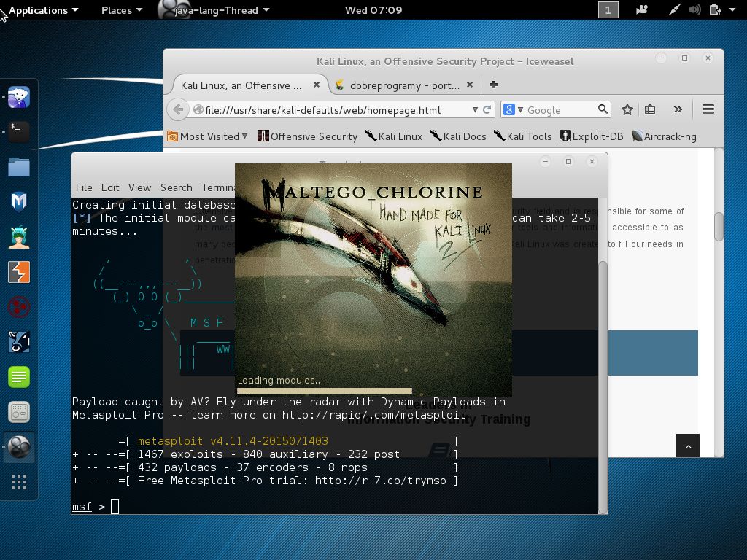The width and height of the screenshot is (747, 560).
Task: Close the Kali Linux tab
Action: (317, 85)
